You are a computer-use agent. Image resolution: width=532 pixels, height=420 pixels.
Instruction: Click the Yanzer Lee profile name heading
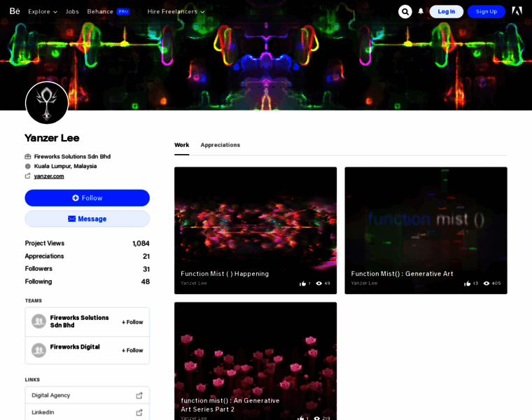click(x=52, y=138)
